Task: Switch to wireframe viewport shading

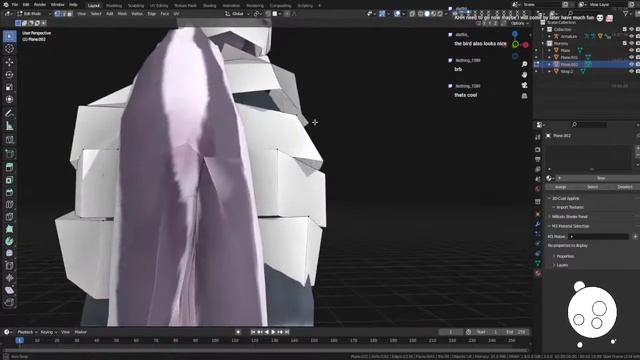Action: coord(421,13)
